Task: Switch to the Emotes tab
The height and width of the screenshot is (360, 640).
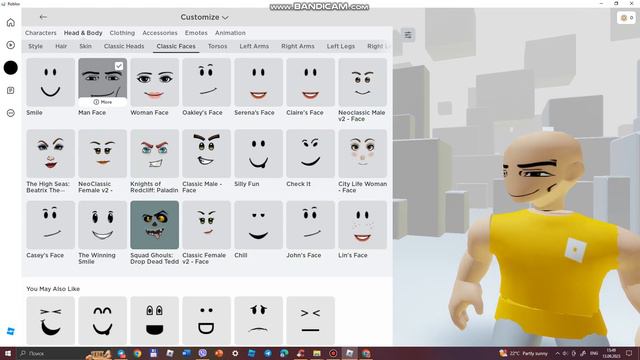Action: pos(196,33)
